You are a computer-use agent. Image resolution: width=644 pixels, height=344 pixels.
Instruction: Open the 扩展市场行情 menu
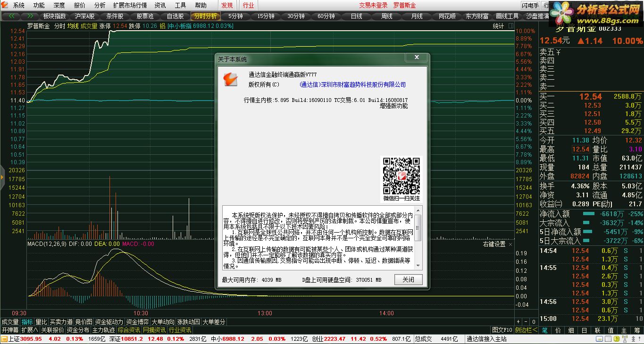[130, 5]
